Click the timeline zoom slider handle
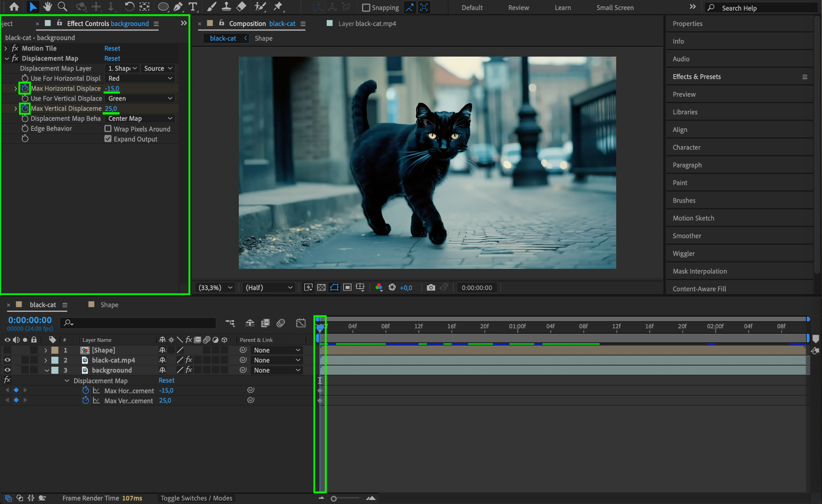The image size is (822, 504). click(x=334, y=498)
